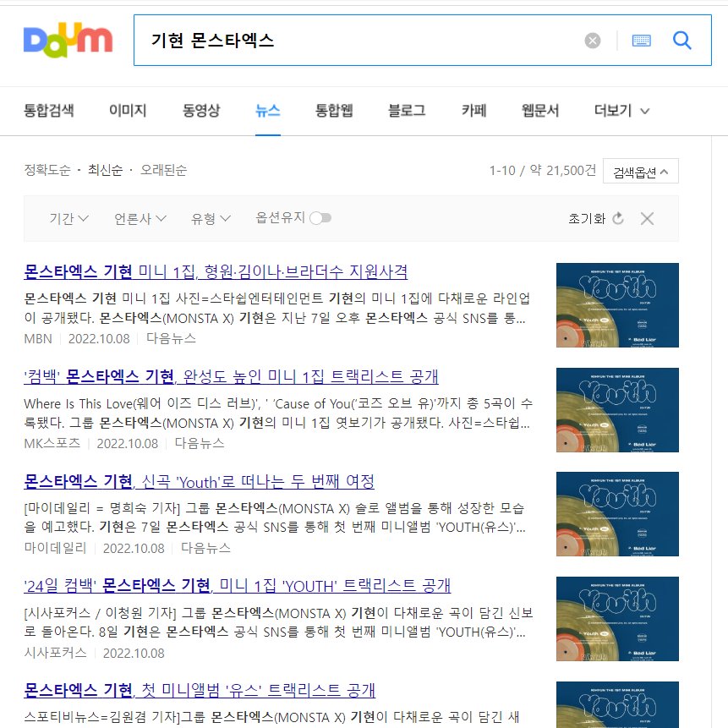Viewport: 728px width, 728px height.
Task: Switch to the 통합검색 tab
Action: click(x=49, y=111)
